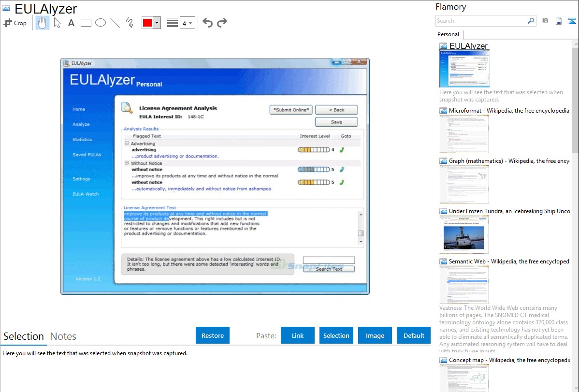Select the rectangle shape tool
Screen dimensions: 579x392
86,23
